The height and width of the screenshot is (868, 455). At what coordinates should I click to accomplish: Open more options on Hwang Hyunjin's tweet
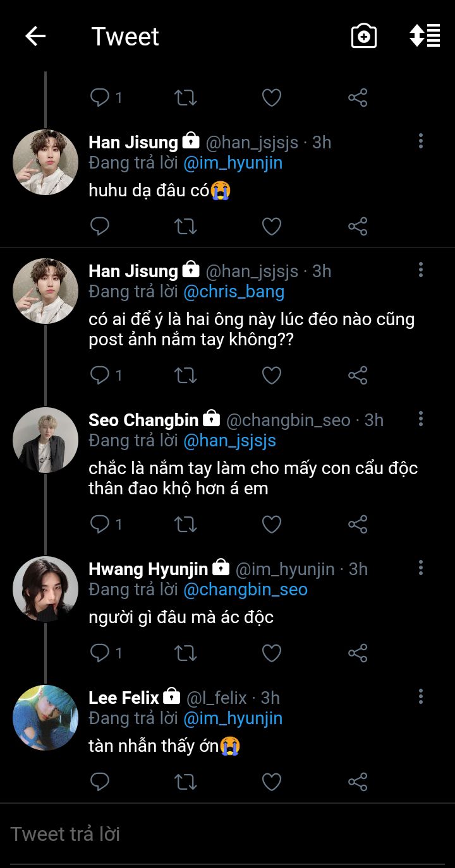(x=420, y=568)
